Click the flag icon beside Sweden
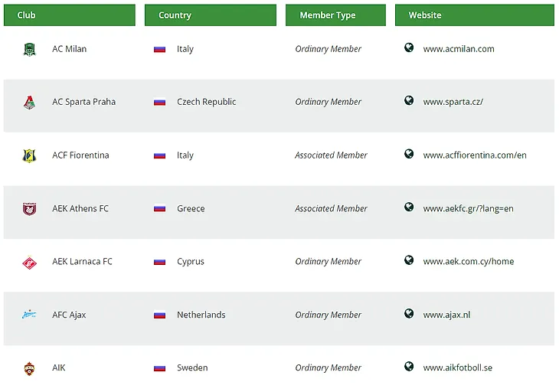The width and height of the screenshot is (559, 392). pyautogui.click(x=160, y=368)
